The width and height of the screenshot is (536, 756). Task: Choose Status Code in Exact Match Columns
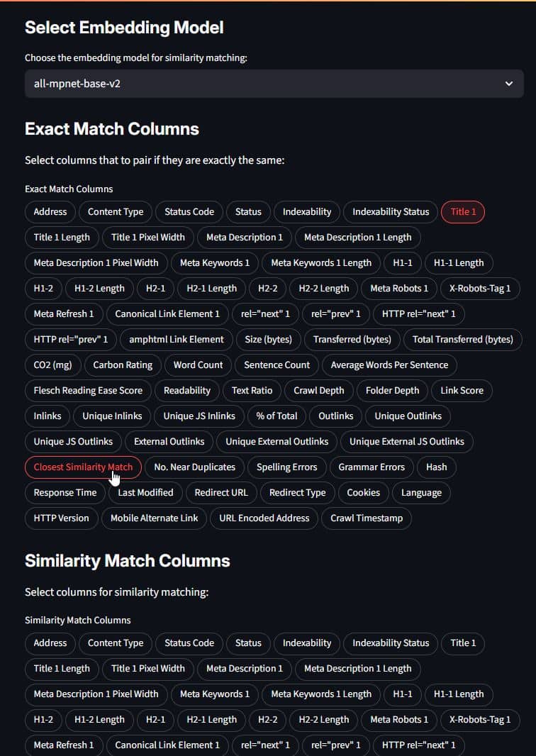coord(189,211)
